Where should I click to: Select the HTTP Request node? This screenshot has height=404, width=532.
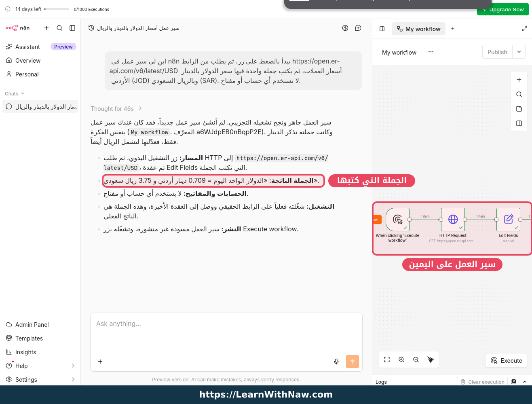click(453, 220)
